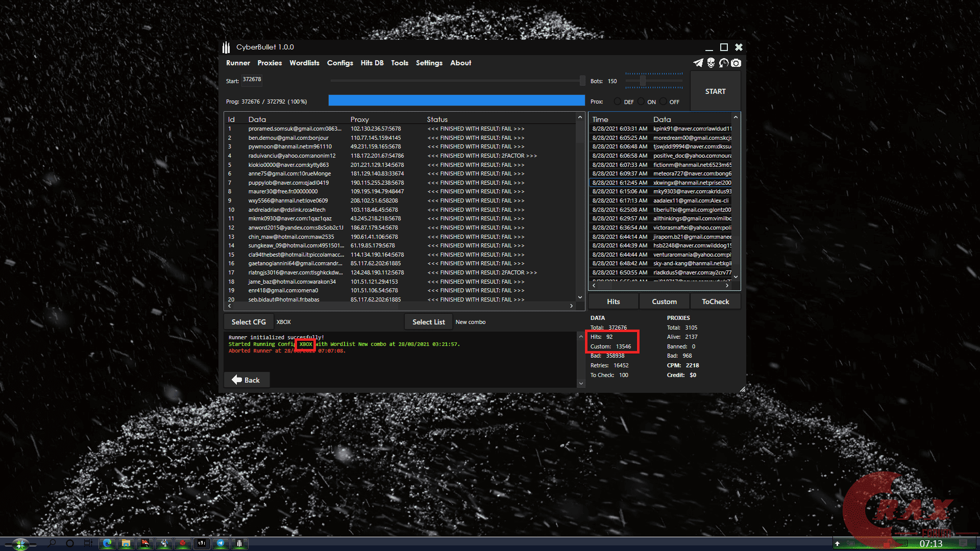
Task: Enable the ON proxy mode
Action: [642, 102]
